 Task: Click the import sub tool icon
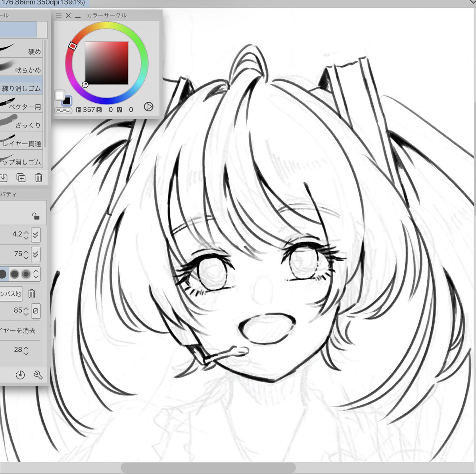4,178
